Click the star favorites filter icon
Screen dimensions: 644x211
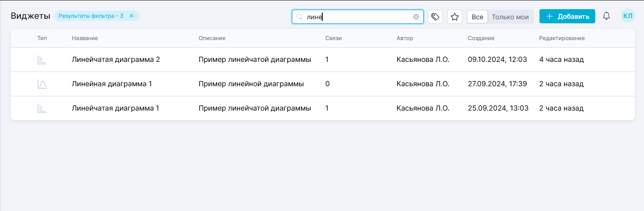coord(455,17)
